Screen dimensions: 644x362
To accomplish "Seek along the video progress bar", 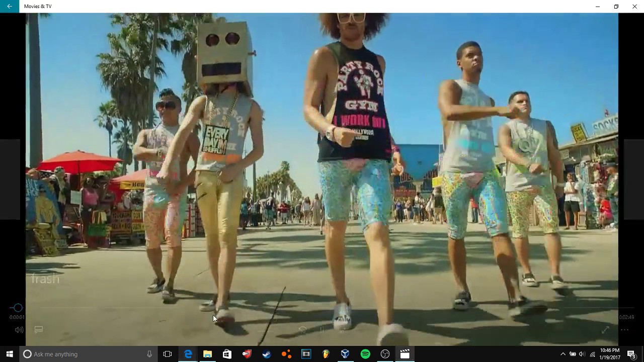I will point(322,308).
